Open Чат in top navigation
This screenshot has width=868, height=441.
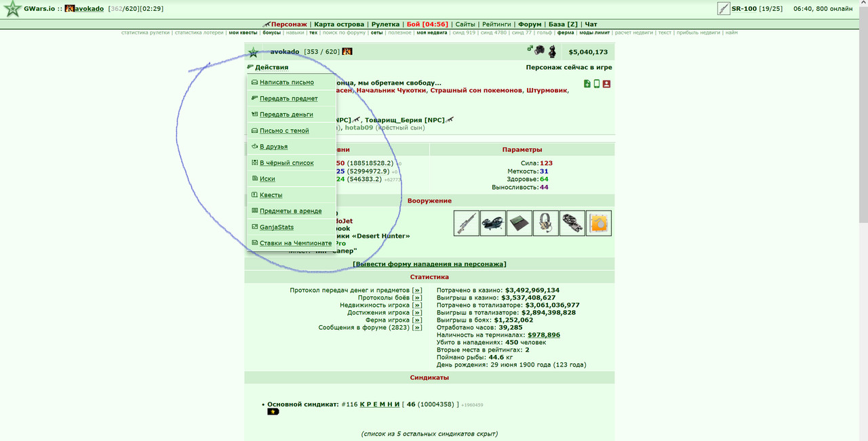point(591,24)
